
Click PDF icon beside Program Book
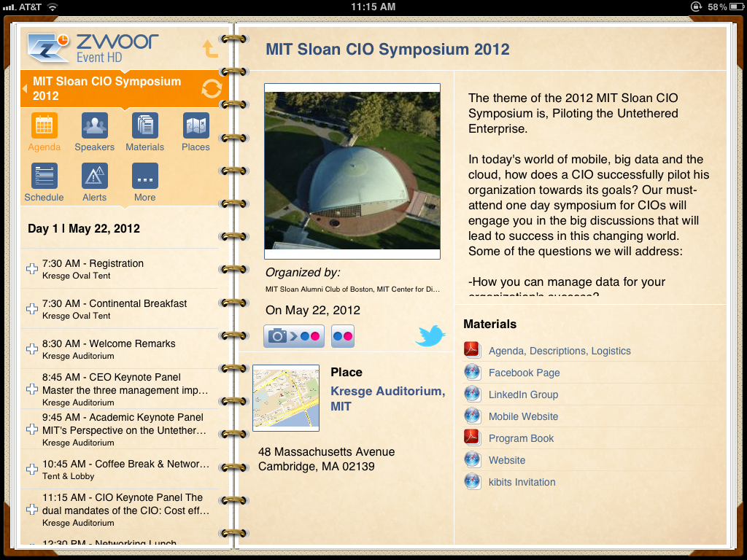pyautogui.click(x=472, y=437)
